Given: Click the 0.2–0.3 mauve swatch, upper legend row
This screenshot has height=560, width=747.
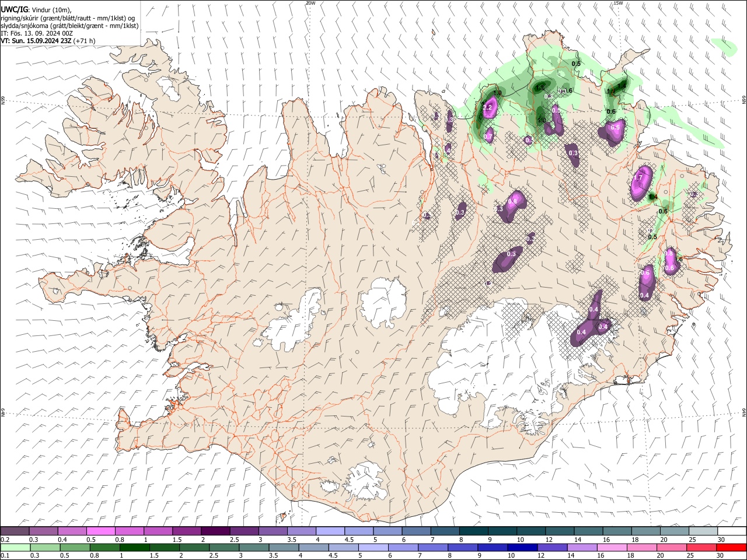Looking at the screenshot, I should [15, 531].
